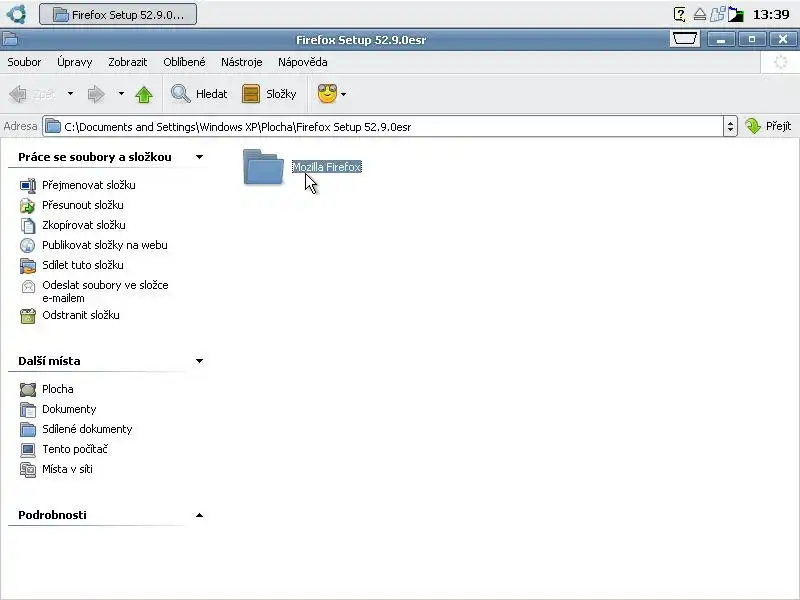Click the Firefox Setup taskbar button

pos(118,14)
